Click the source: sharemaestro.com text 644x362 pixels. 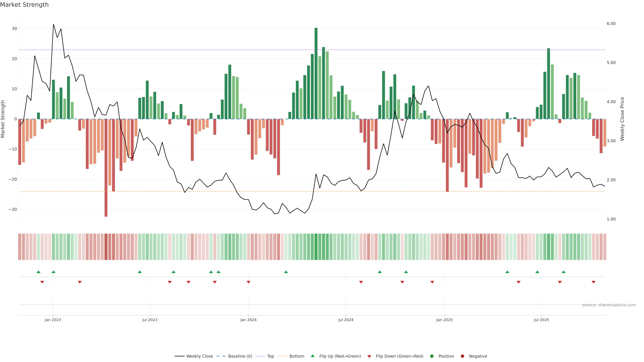tap(609, 305)
